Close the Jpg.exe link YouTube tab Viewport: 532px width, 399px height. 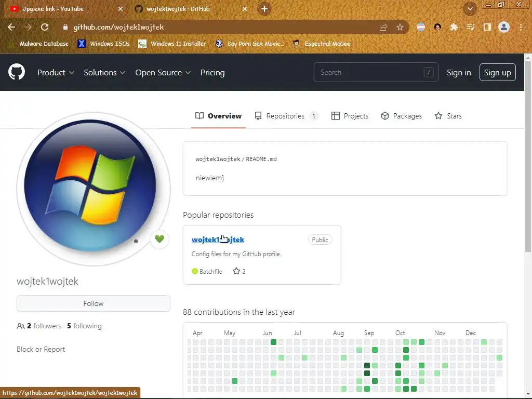(x=121, y=9)
